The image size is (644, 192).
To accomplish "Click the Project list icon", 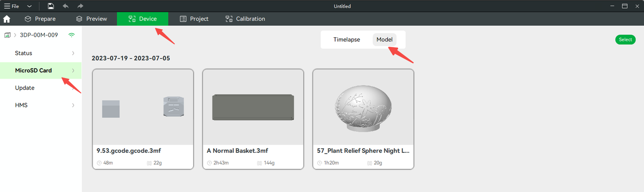I will point(183,19).
